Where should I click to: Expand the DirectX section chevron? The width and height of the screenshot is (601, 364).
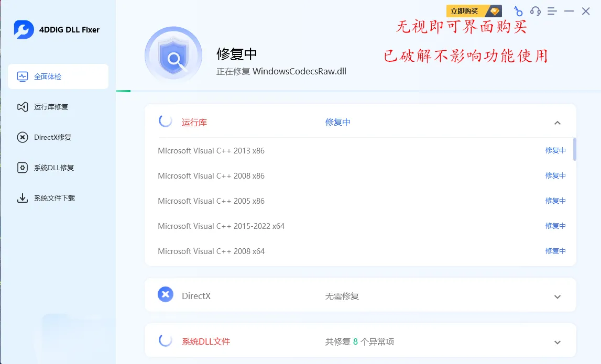click(x=558, y=296)
